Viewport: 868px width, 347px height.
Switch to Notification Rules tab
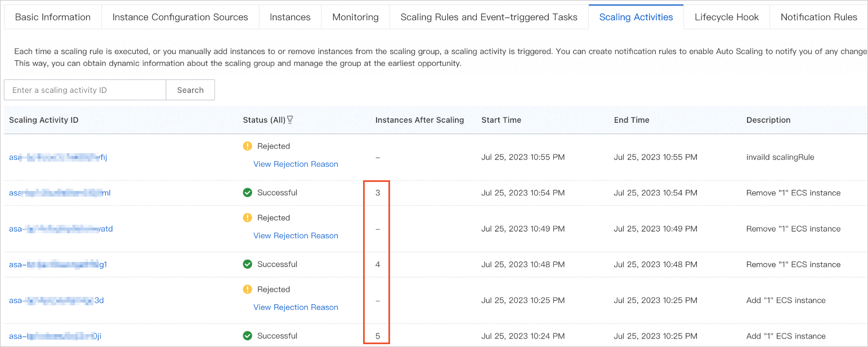(818, 17)
